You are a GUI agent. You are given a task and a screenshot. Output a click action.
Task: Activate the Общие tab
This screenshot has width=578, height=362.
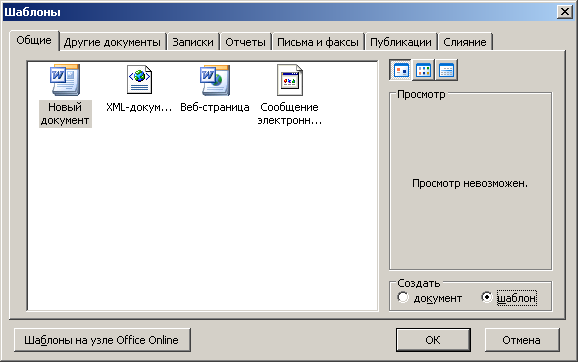pyautogui.click(x=34, y=40)
